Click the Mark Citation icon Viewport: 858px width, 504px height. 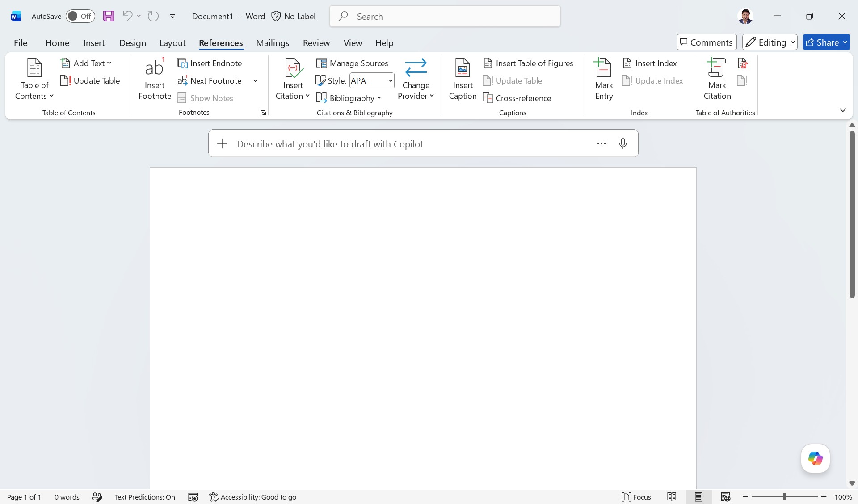click(717, 79)
